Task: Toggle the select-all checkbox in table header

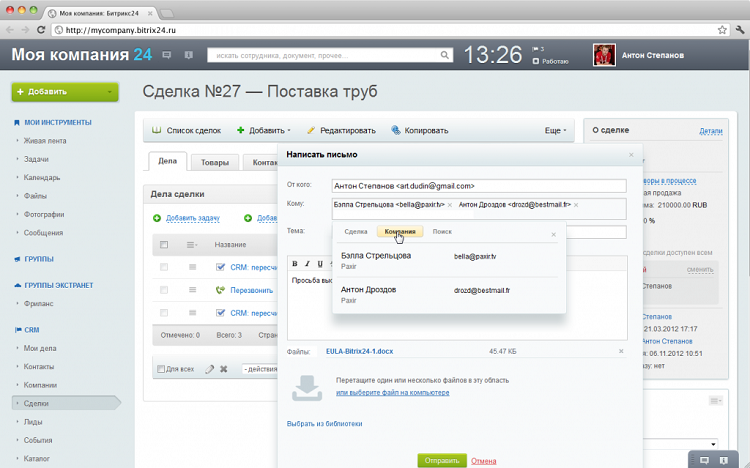Action: coord(164,245)
